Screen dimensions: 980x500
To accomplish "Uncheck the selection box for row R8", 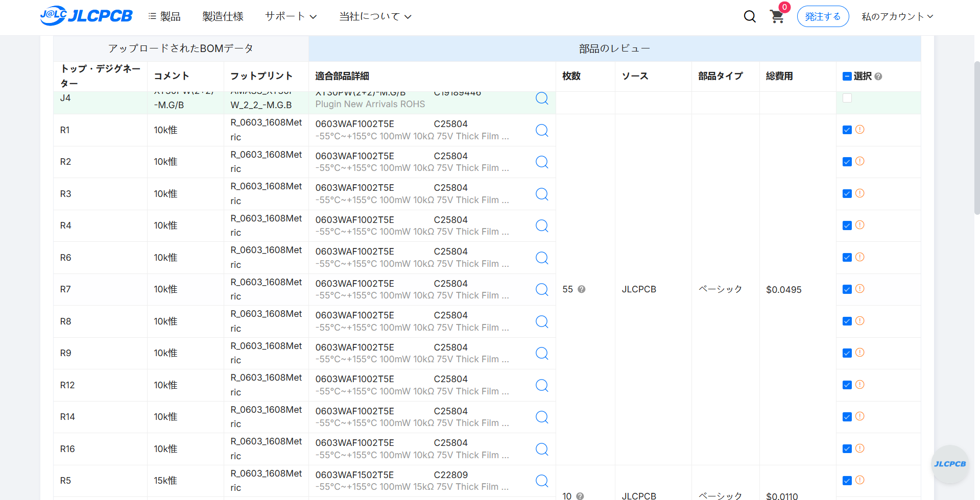I will [847, 321].
